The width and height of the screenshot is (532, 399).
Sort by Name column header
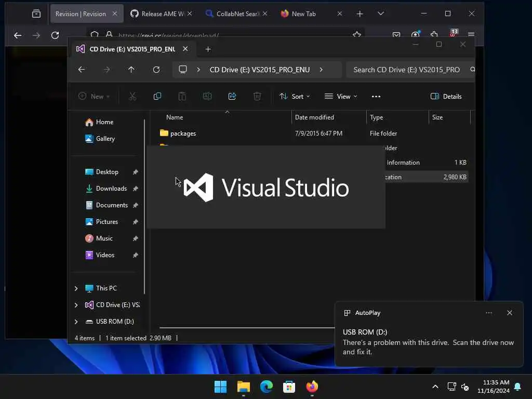(175, 117)
